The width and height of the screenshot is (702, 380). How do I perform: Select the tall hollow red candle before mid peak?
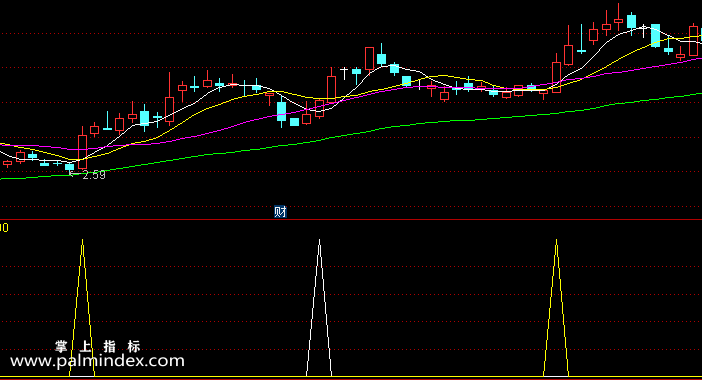coord(369,58)
